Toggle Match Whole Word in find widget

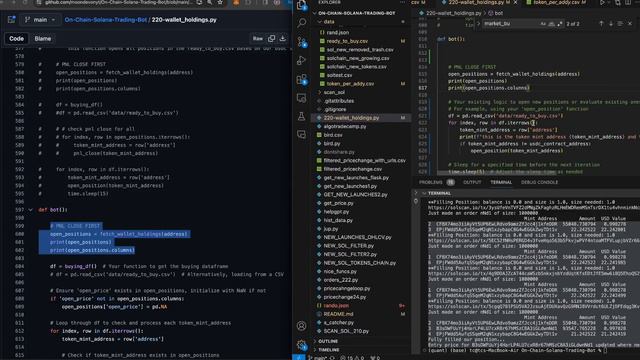click(x=551, y=24)
